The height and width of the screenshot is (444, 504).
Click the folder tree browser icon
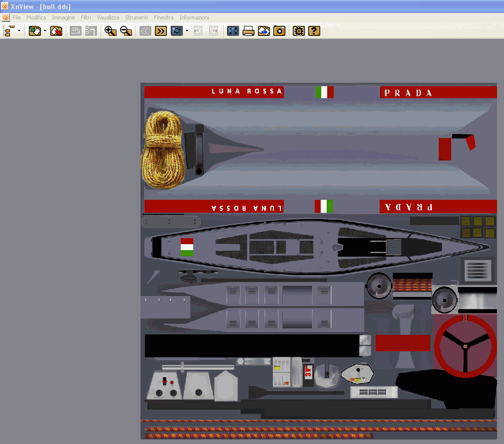[x=9, y=31]
